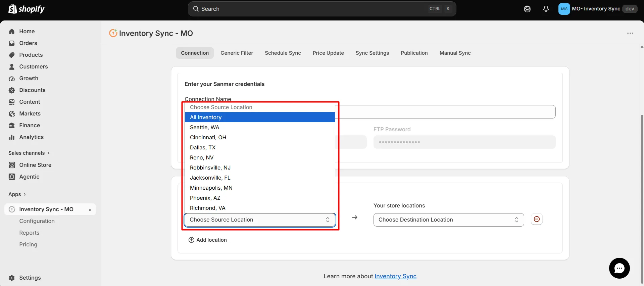Open the notifications bell
Screen dimensions: 644x286
point(546,9)
